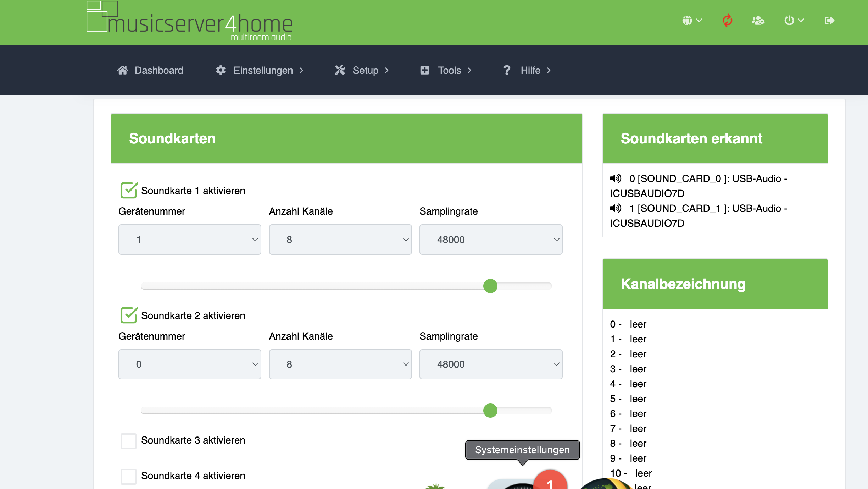The width and height of the screenshot is (868, 489).
Task: Click the logout arrow icon
Action: 829,20
